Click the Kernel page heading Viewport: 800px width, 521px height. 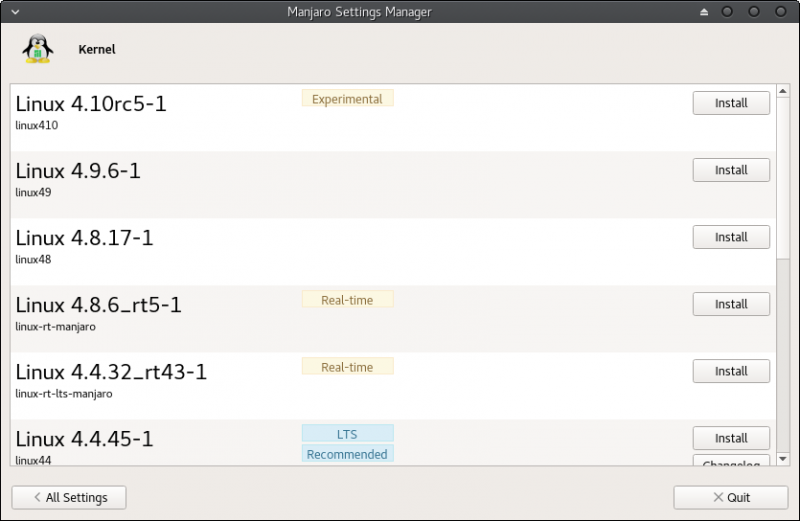[x=97, y=49]
